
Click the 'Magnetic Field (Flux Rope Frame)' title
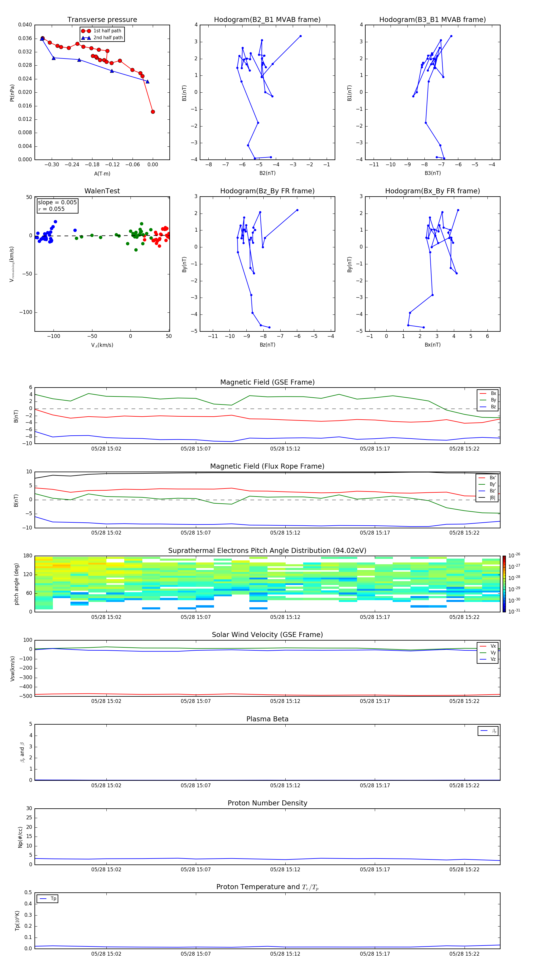[x=267, y=467]
